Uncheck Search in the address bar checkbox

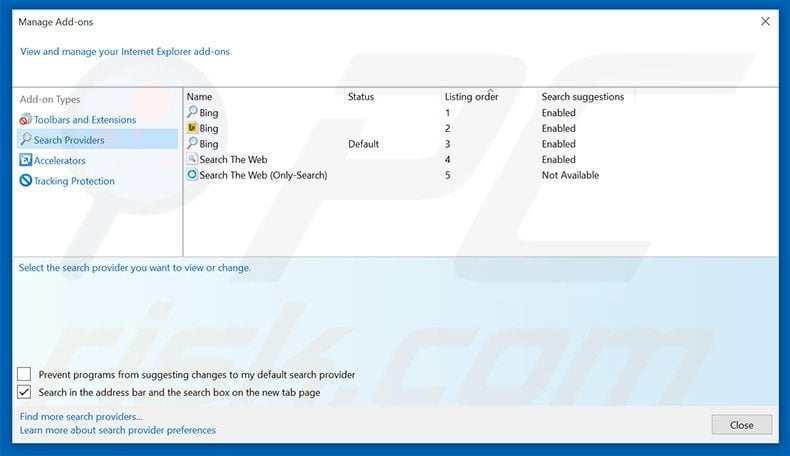tap(24, 392)
